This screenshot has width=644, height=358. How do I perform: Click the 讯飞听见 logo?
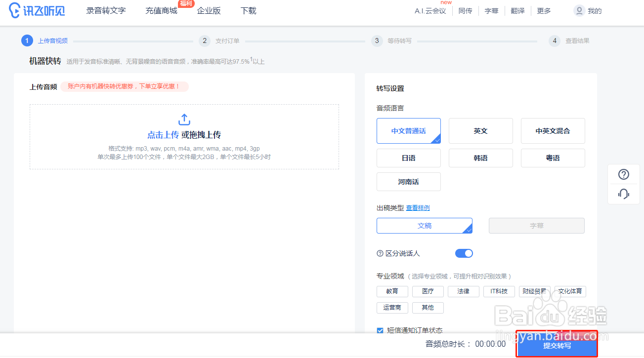[x=38, y=10]
